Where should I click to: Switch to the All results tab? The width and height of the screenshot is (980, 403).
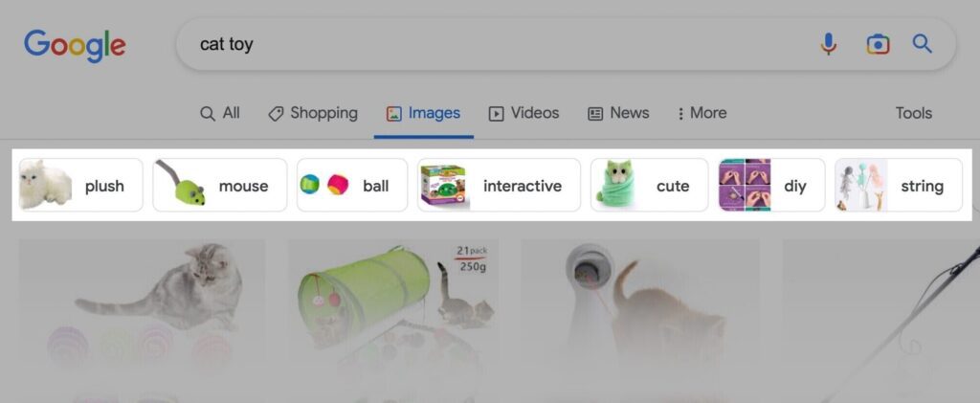click(x=219, y=113)
